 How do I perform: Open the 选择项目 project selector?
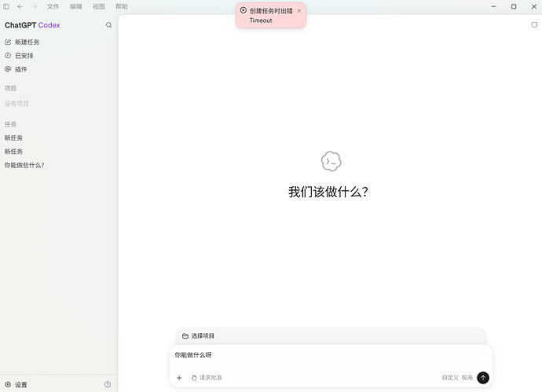198,335
